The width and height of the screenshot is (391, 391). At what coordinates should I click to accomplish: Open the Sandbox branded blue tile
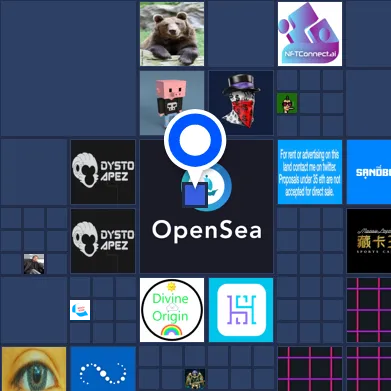[369, 172]
